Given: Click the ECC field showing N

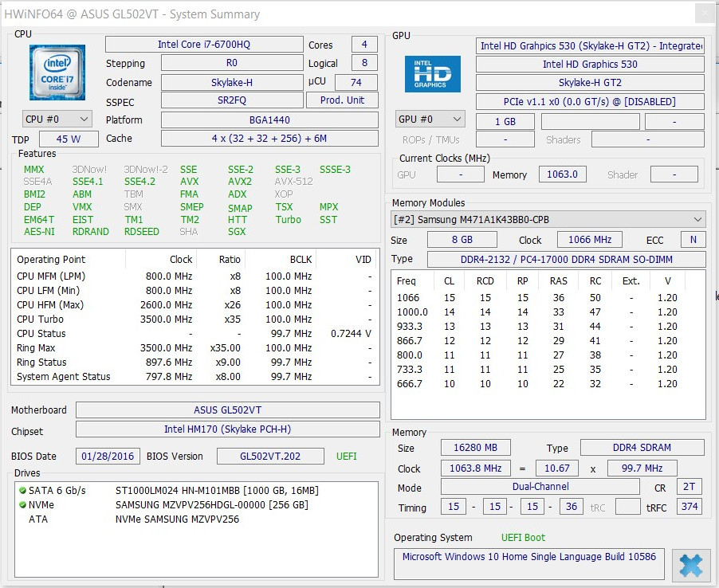Looking at the screenshot, I should click(x=693, y=240).
